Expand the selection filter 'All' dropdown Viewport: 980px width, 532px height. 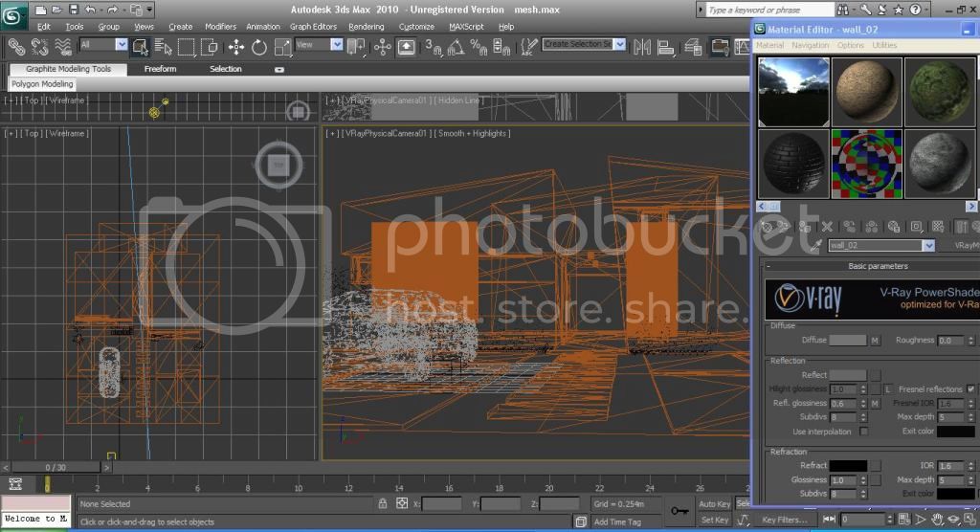(122, 45)
